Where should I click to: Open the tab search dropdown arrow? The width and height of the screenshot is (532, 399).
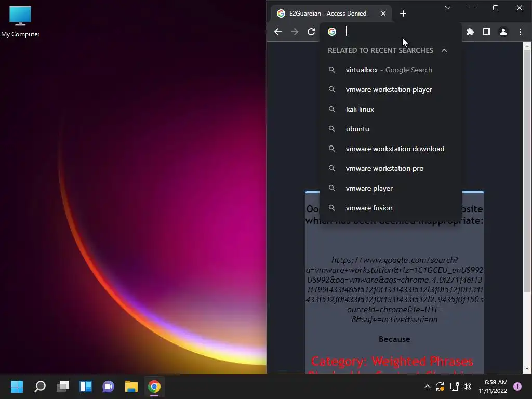tap(448, 8)
